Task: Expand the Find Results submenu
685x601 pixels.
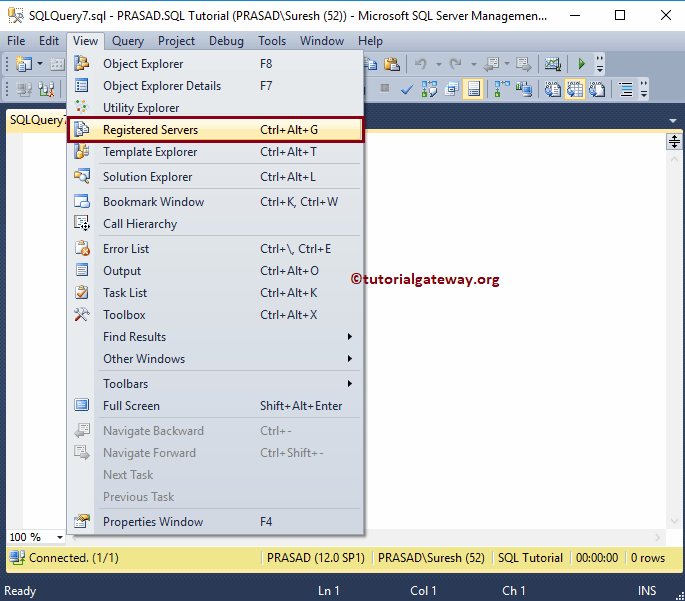Action: 216,336
